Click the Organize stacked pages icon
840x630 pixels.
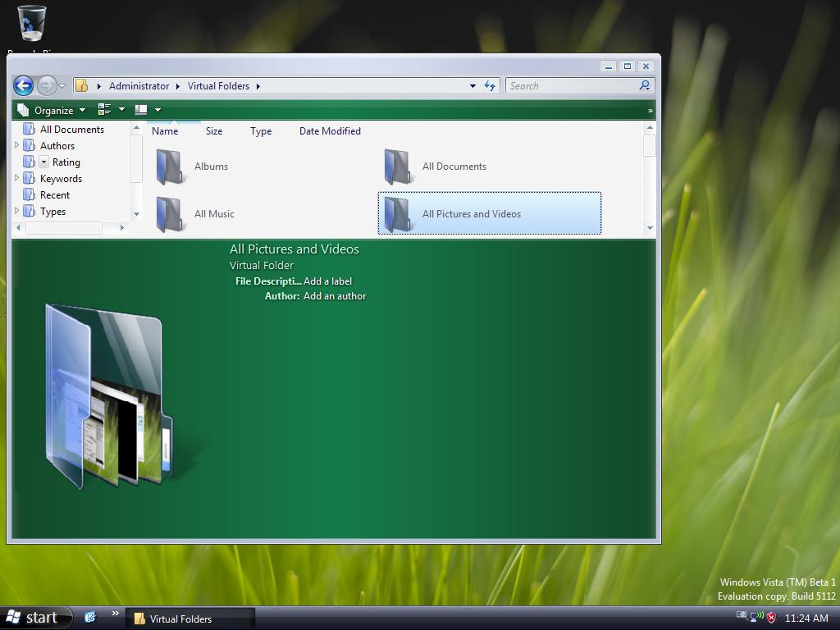coord(23,110)
